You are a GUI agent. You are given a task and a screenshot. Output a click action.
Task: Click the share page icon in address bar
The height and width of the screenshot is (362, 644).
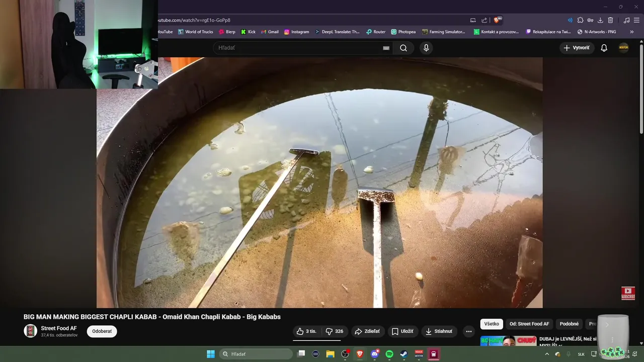click(x=484, y=20)
